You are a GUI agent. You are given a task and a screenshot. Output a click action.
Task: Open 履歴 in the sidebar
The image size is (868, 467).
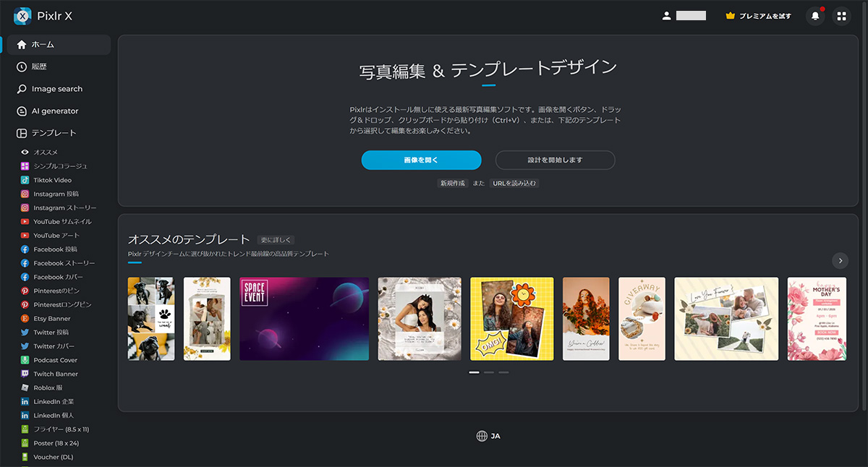pos(38,67)
